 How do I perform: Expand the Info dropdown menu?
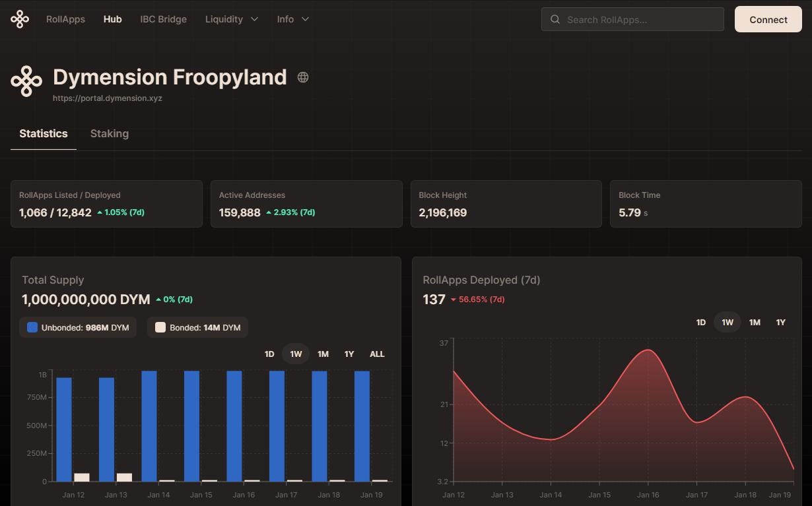point(293,19)
